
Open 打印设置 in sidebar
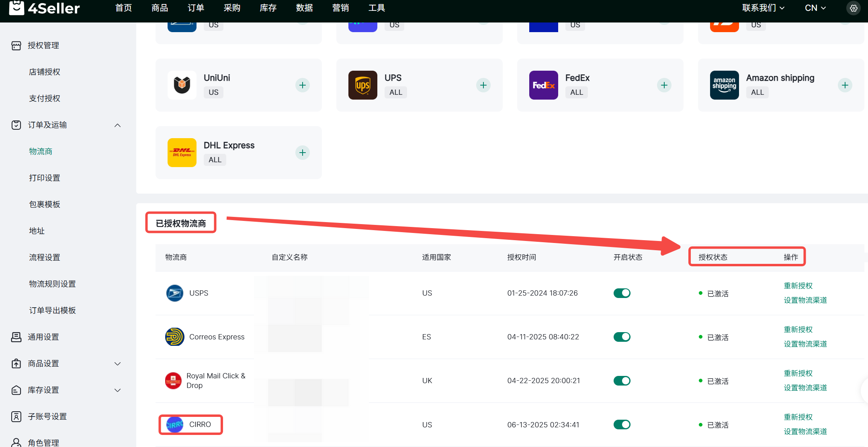pos(45,178)
